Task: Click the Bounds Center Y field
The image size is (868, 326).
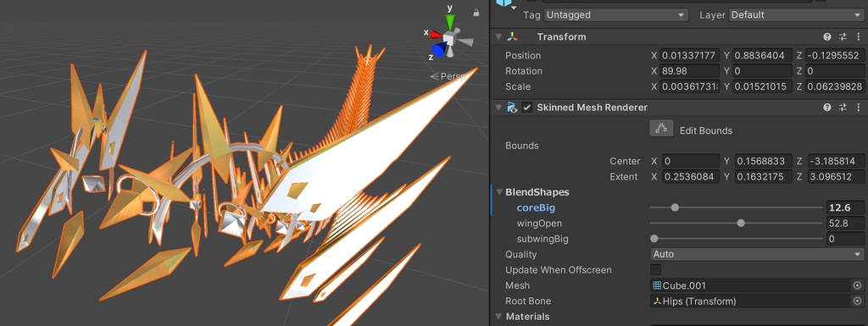Action: point(764,162)
